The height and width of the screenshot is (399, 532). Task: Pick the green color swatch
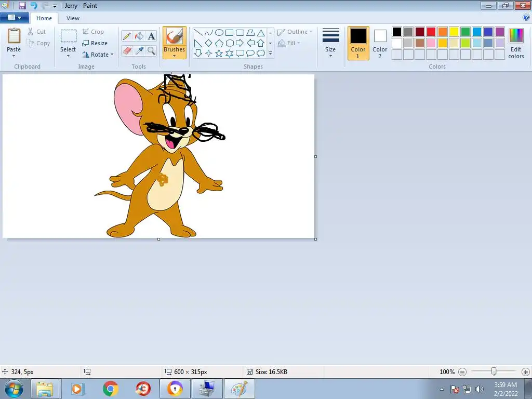coord(465,32)
